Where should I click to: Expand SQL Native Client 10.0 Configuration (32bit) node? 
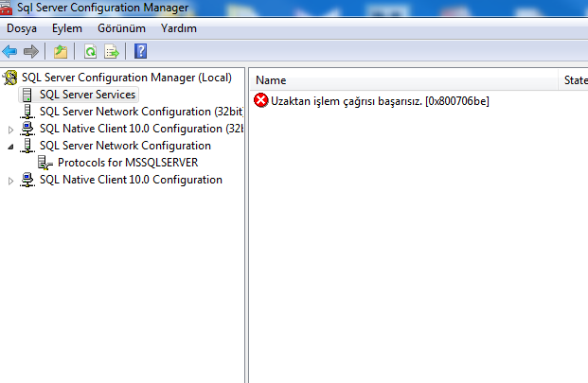[x=10, y=130]
